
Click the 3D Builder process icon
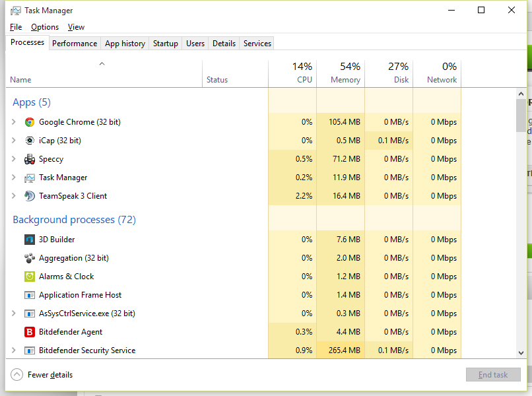30,240
